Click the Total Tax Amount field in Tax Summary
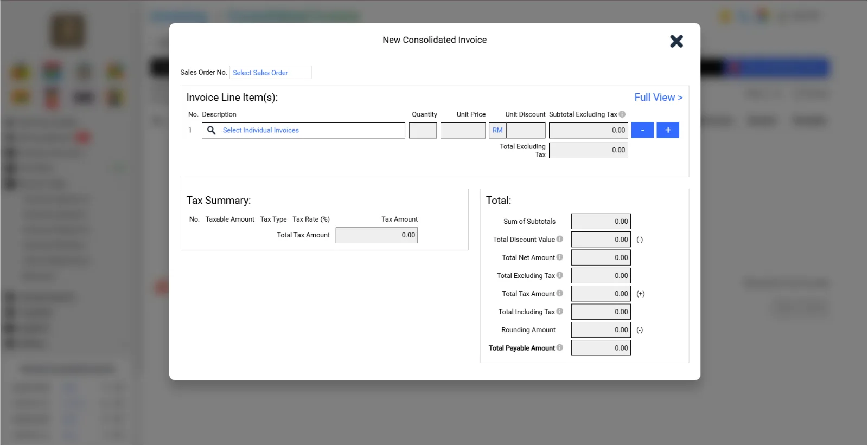The width and height of the screenshot is (868, 446). 376,235
